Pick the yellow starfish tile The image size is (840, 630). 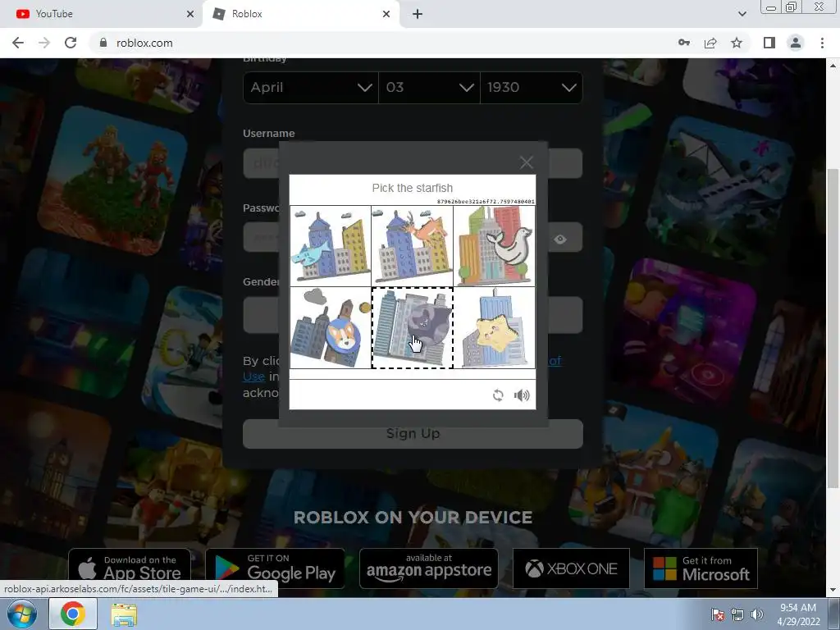[494, 327]
